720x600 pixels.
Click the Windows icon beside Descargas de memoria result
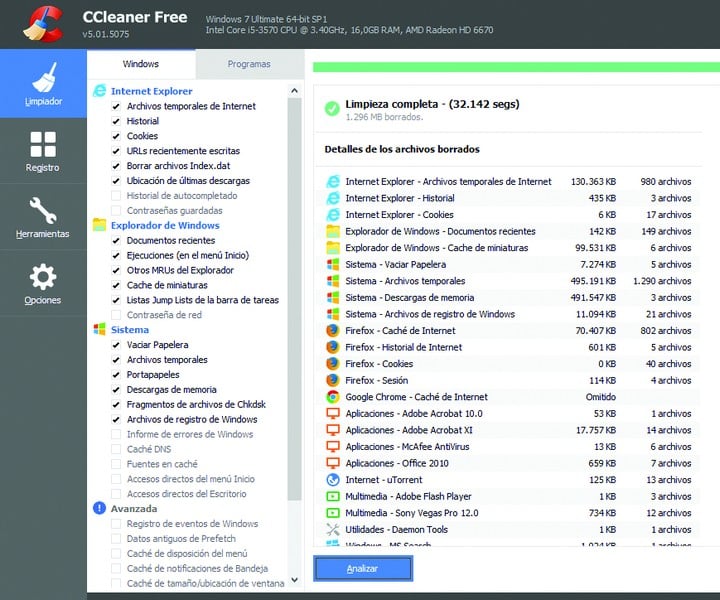pyautogui.click(x=333, y=297)
